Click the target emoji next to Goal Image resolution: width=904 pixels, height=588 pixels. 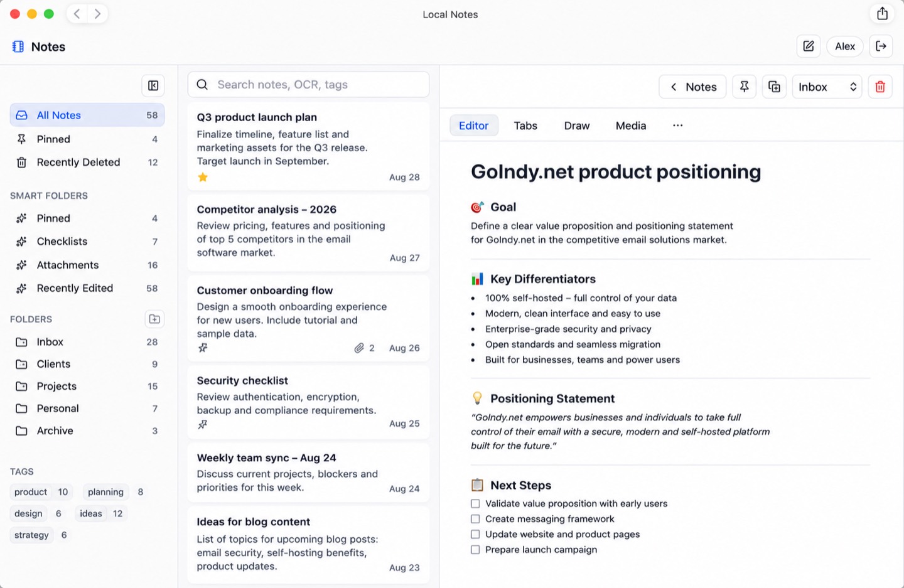(x=477, y=207)
